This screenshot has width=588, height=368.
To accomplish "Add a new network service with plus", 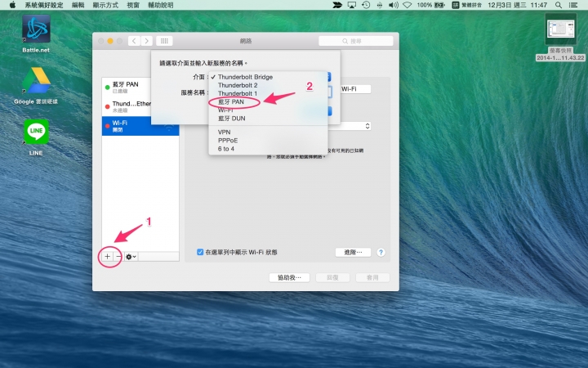I will coord(107,257).
